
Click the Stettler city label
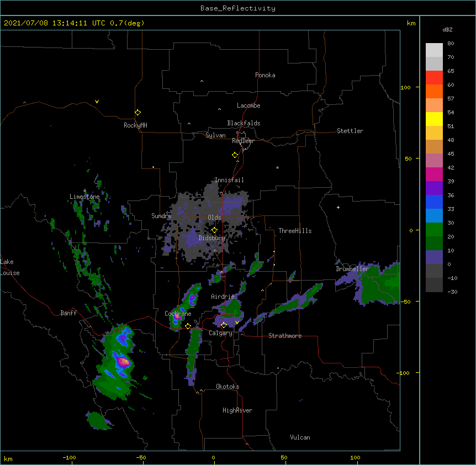350,131
